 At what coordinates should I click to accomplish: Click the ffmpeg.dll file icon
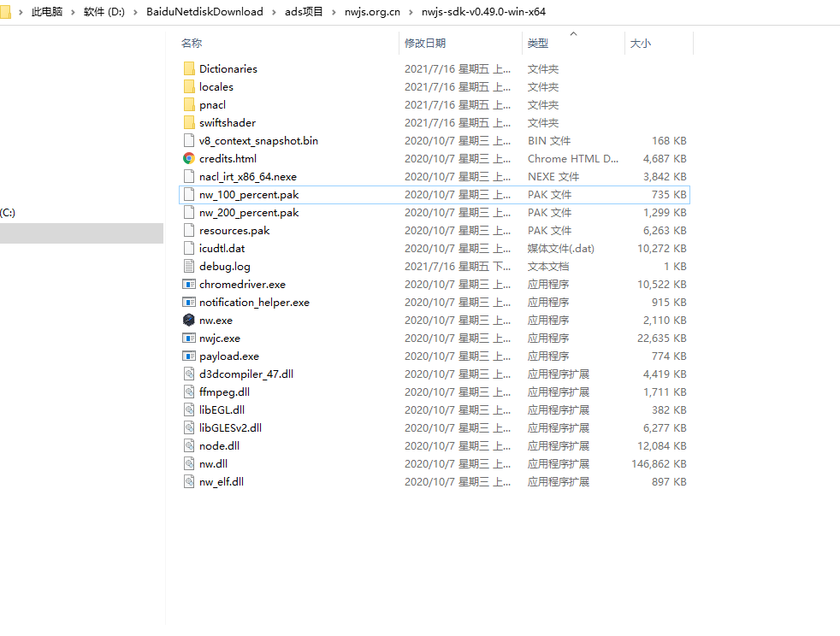point(190,392)
